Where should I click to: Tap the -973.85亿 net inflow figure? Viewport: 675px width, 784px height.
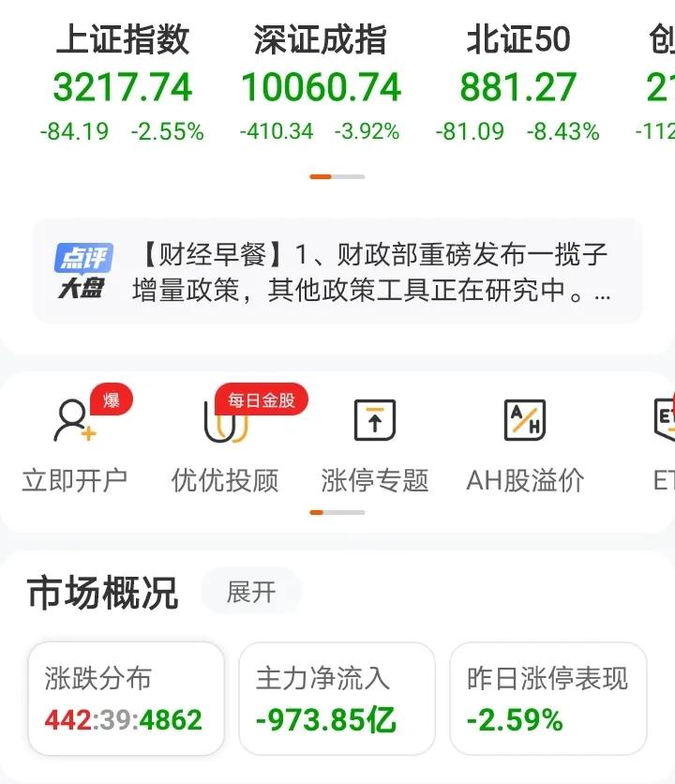pos(326,720)
